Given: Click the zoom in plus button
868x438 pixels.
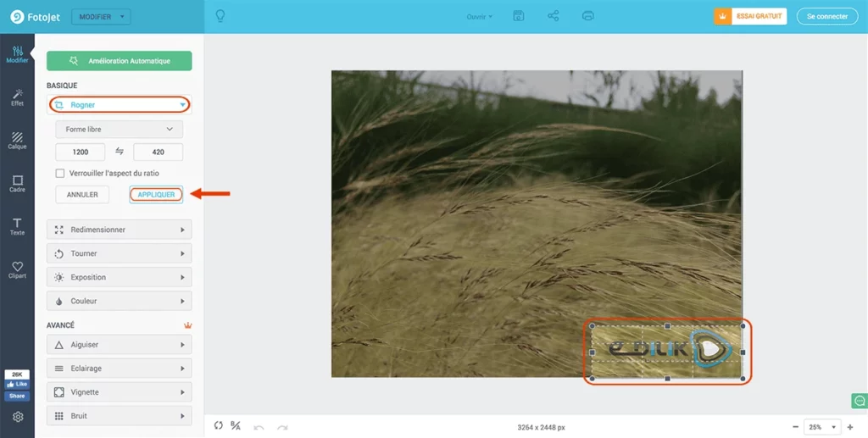Looking at the screenshot, I should click(x=850, y=427).
